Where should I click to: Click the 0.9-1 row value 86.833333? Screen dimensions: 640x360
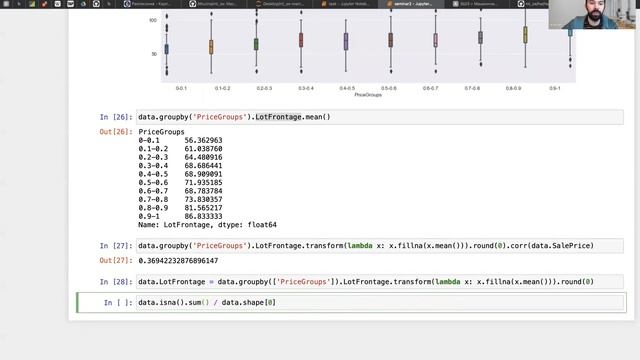203,216
